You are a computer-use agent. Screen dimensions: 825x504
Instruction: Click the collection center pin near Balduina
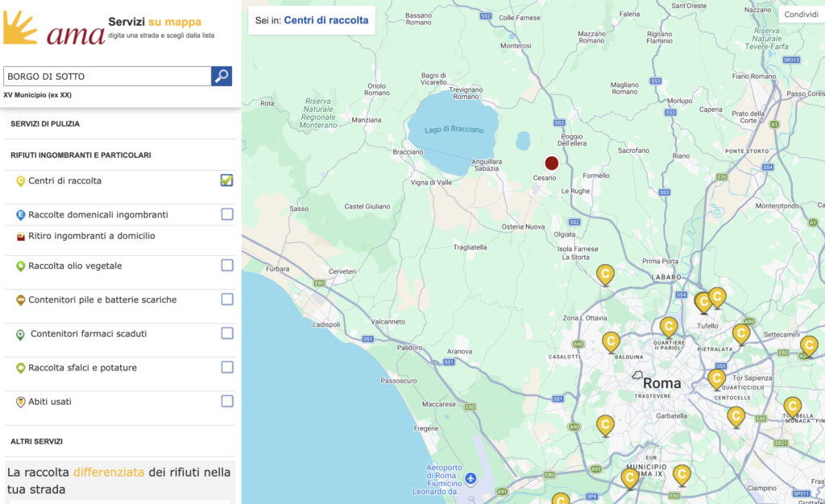[x=611, y=341]
